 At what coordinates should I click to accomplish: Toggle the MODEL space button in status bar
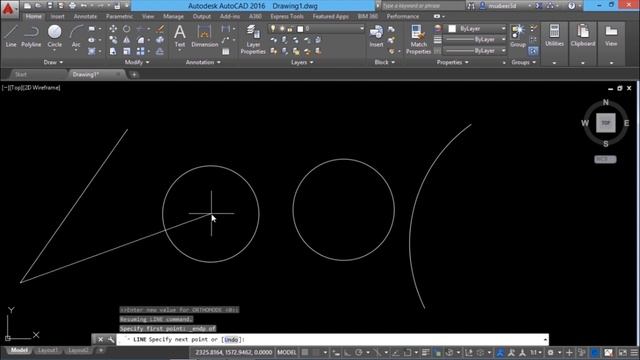287,352
